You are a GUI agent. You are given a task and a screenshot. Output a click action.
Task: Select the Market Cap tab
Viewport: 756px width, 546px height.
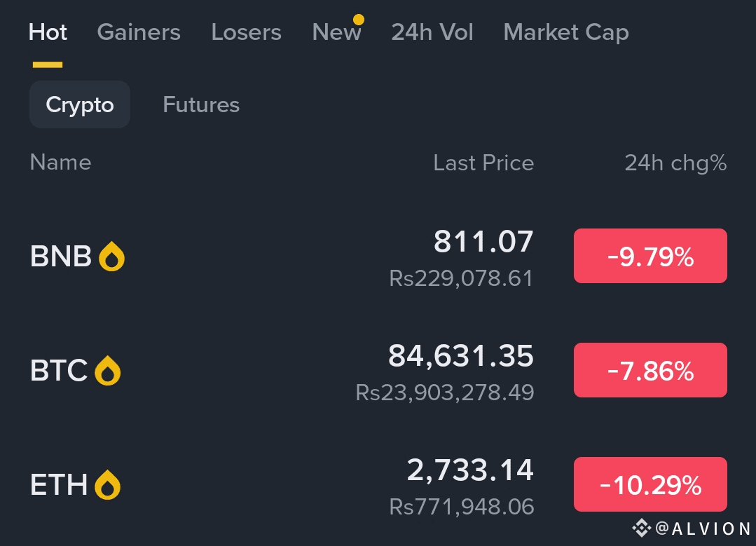565,32
